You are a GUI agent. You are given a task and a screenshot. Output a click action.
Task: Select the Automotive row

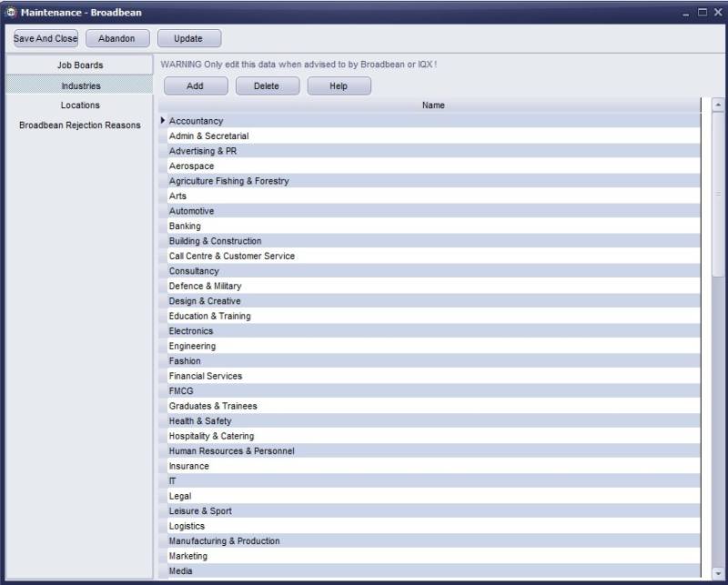pos(434,211)
